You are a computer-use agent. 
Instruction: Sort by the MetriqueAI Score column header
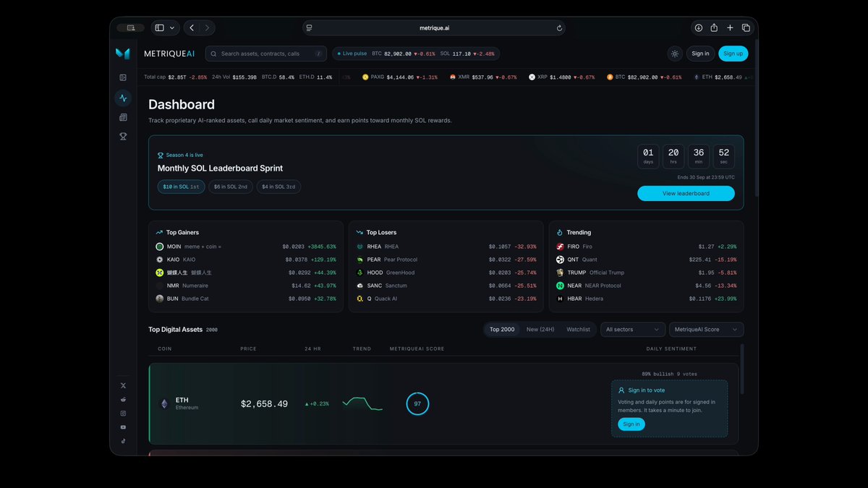pos(417,348)
